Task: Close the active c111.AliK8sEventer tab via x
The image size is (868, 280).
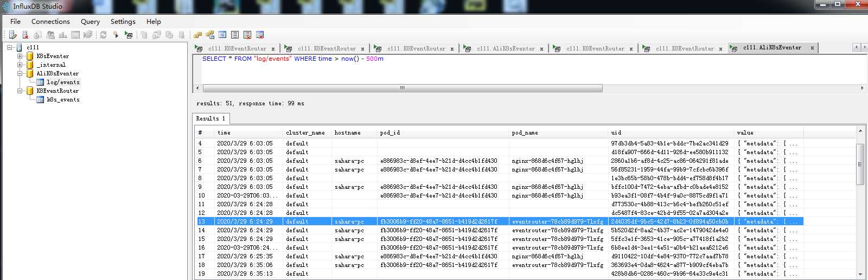Action: pos(812,48)
